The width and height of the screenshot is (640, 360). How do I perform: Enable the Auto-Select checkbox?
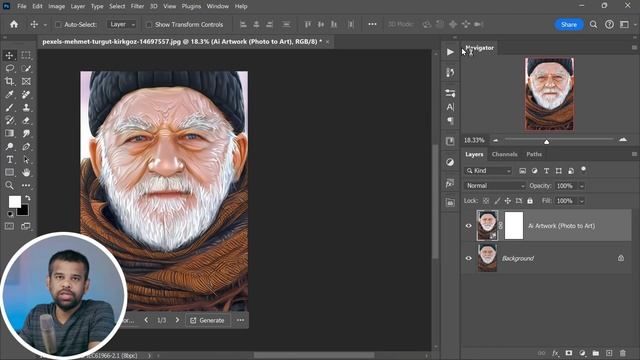(58, 24)
